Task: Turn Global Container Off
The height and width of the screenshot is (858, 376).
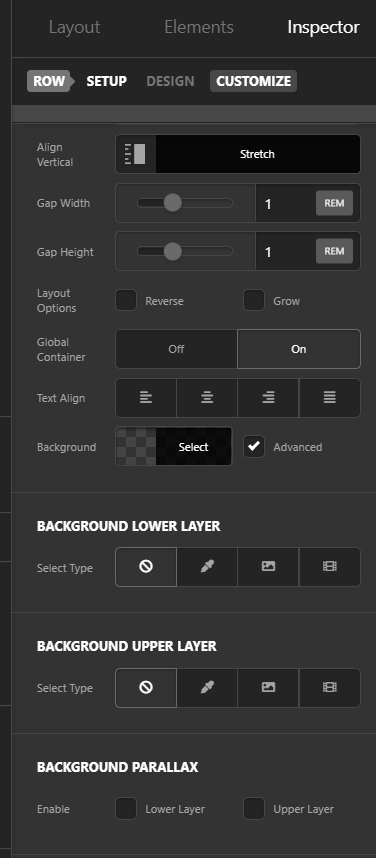Action: tap(176, 349)
